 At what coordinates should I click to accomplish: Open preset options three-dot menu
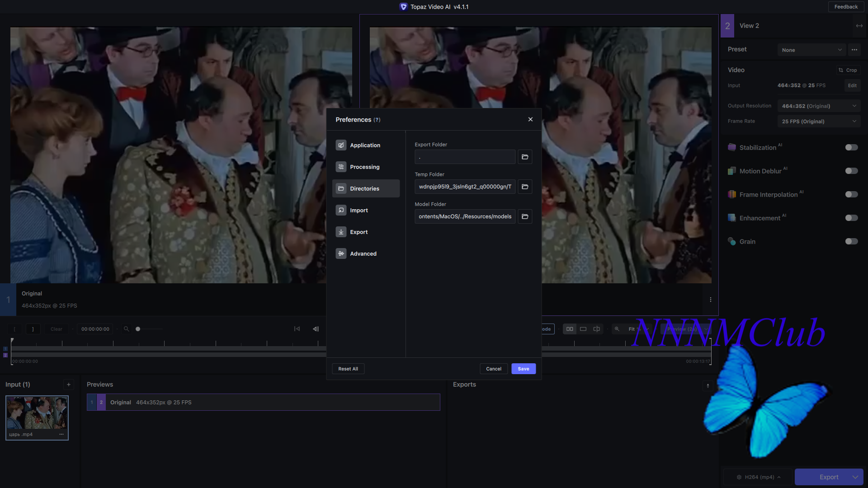pos(854,50)
